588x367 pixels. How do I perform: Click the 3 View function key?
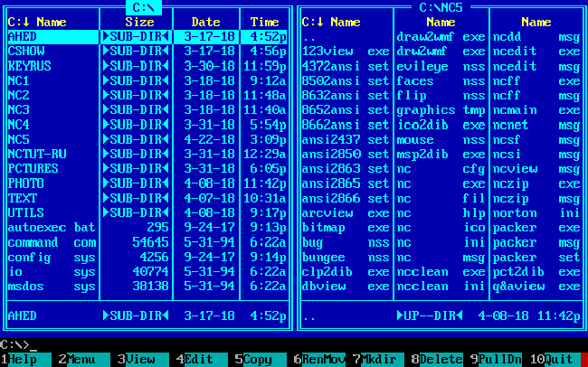tap(144, 360)
